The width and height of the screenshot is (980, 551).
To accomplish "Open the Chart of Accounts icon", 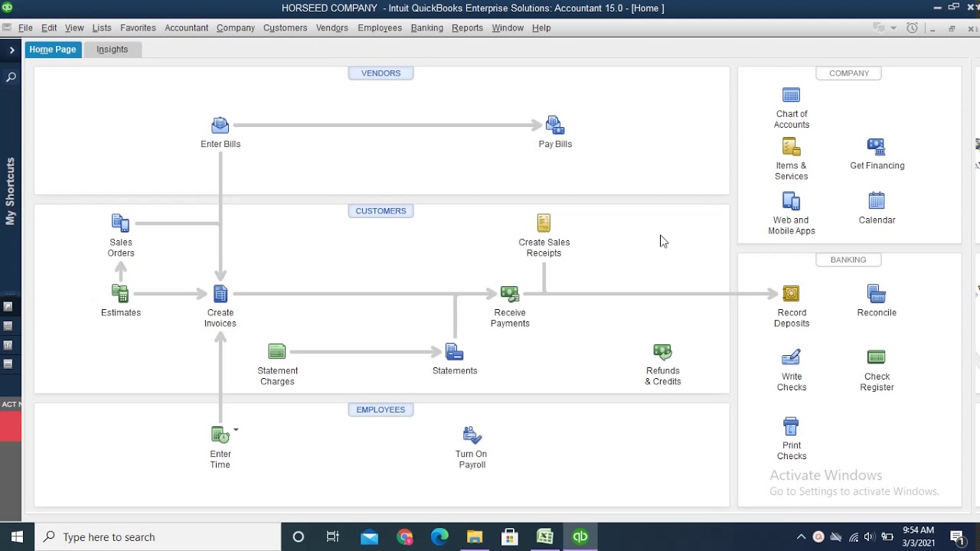I will [792, 96].
